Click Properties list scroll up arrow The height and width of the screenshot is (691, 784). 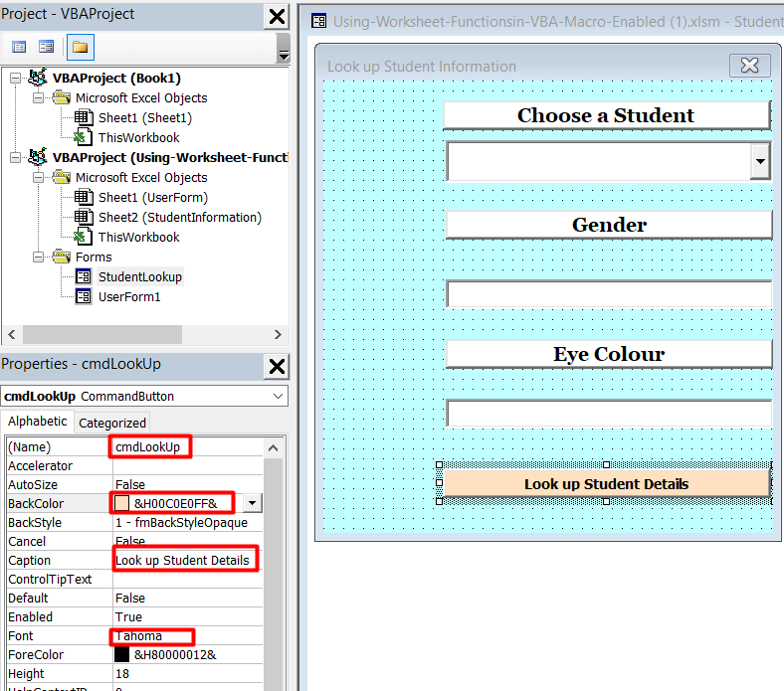click(x=273, y=448)
